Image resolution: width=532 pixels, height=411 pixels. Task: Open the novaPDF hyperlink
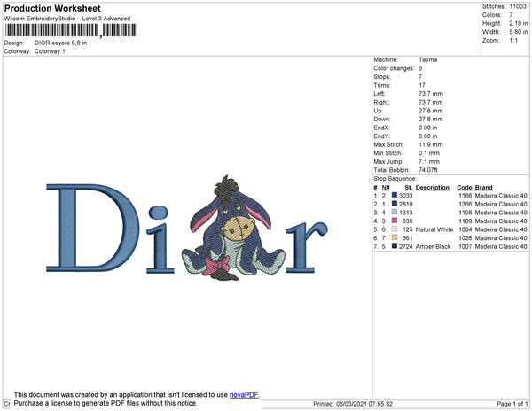[245, 395]
